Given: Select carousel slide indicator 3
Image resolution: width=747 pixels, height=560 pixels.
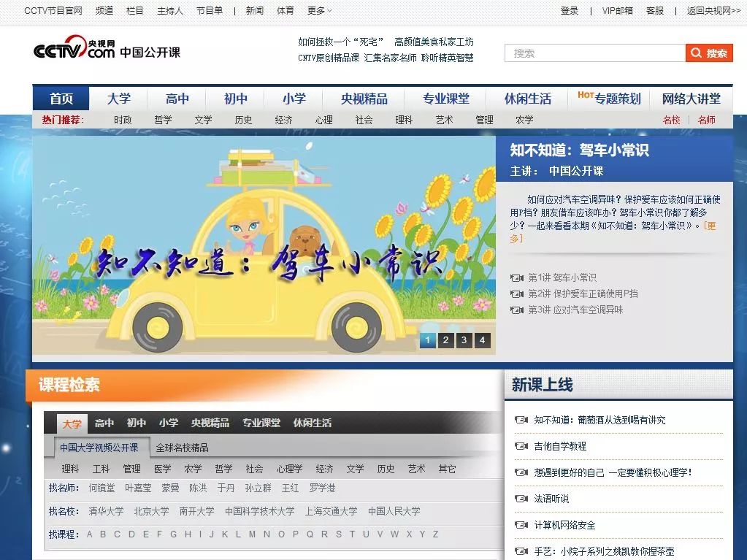Looking at the screenshot, I should [x=463, y=340].
